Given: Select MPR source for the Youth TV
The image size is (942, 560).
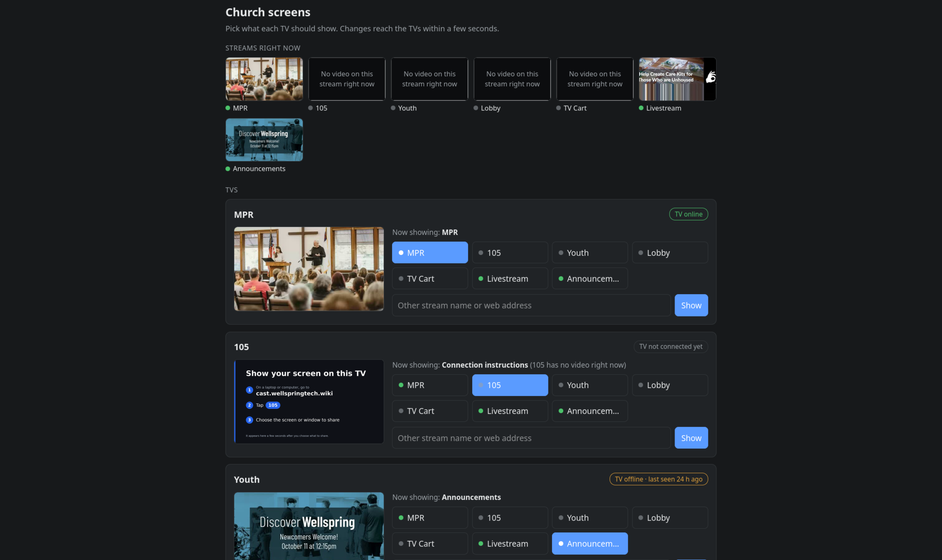Looking at the screenshot, I should coord(430,518).
